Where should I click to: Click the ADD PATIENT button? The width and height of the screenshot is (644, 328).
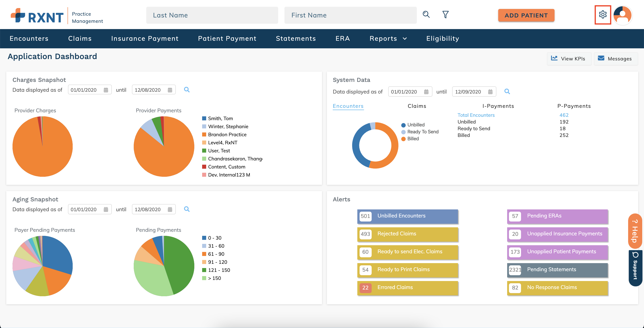tap(526, 15)
